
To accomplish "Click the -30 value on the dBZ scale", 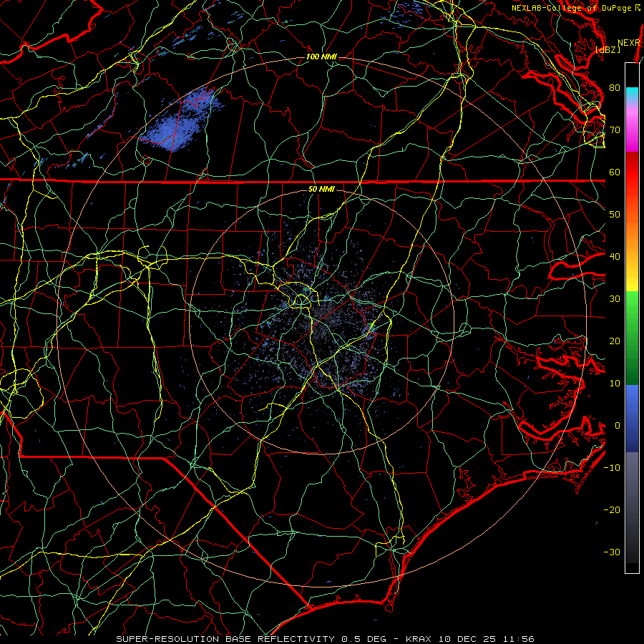I will (x=612, y=552).
